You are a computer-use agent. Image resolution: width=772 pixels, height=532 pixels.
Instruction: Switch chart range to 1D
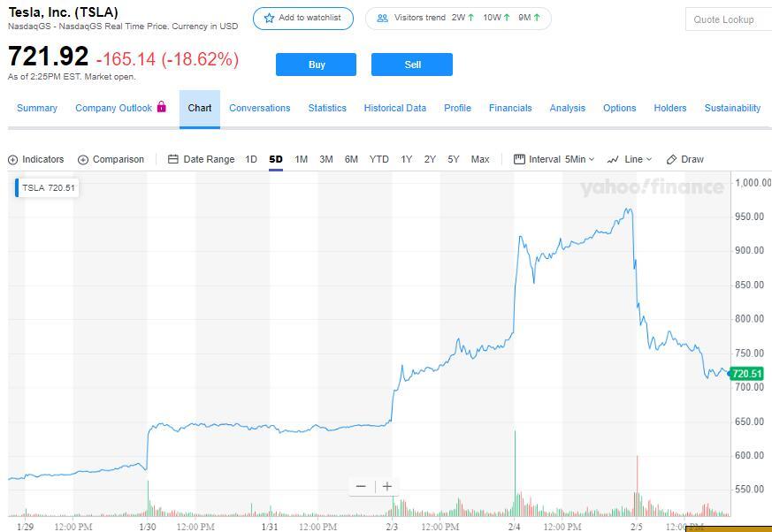251,160
